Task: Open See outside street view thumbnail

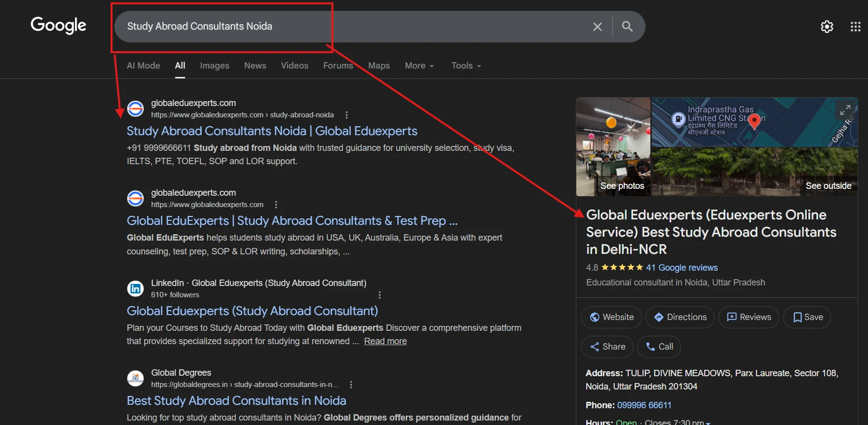Action: coord(755,172)
